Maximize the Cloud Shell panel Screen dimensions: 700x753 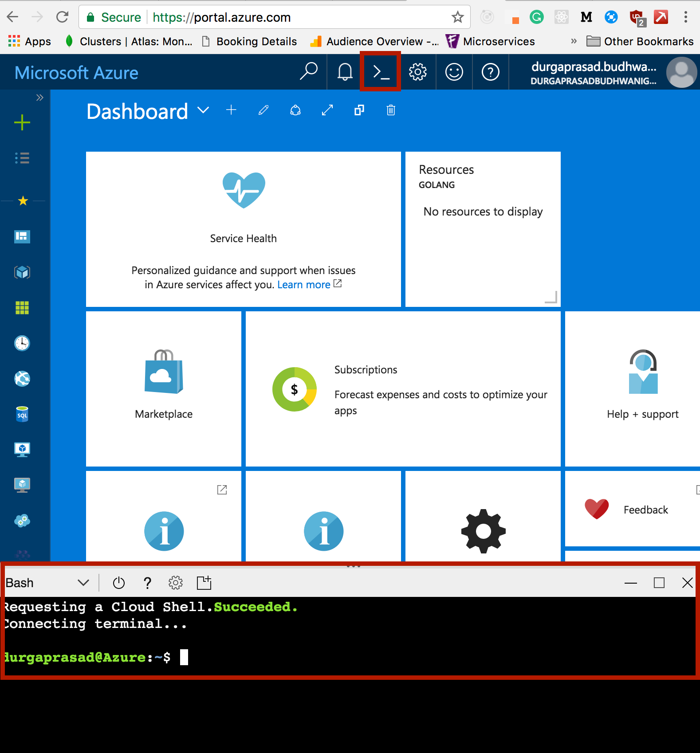point(659,583)
